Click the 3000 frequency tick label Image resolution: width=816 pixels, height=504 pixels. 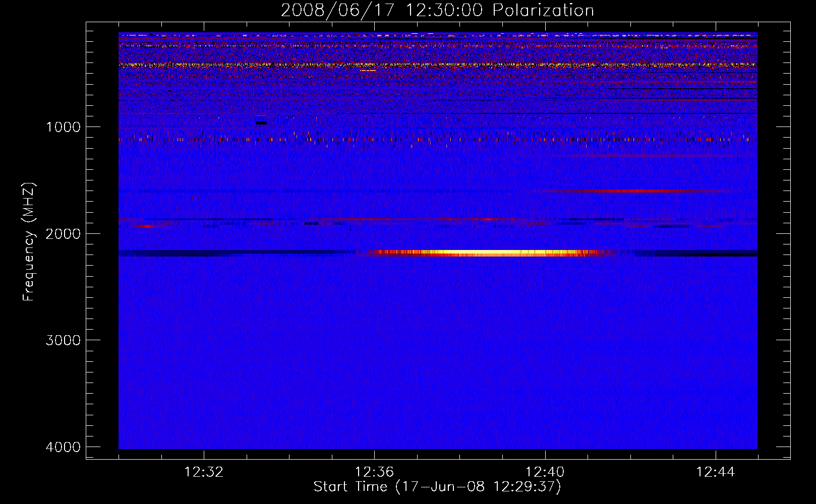click(x=63, y=340)
